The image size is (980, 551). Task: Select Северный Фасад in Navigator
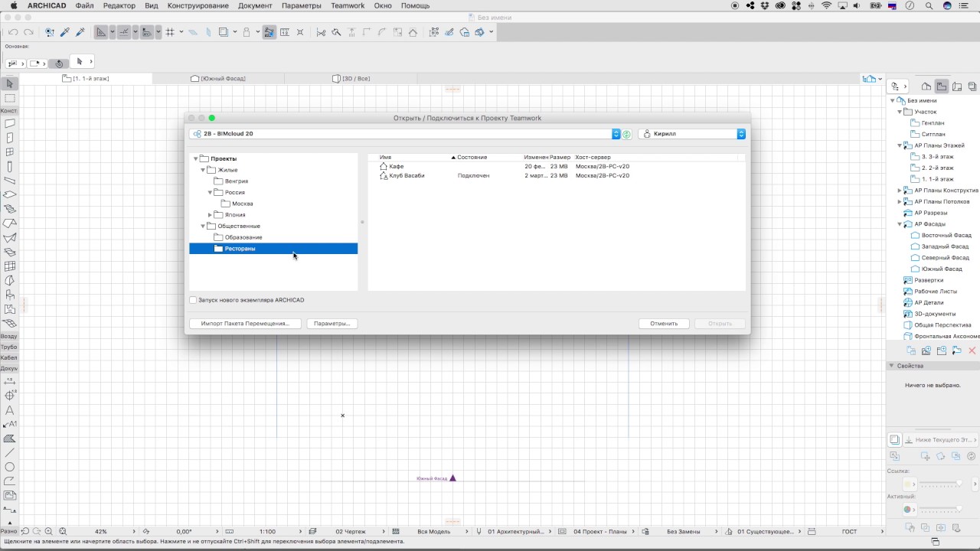pos(945,258)
